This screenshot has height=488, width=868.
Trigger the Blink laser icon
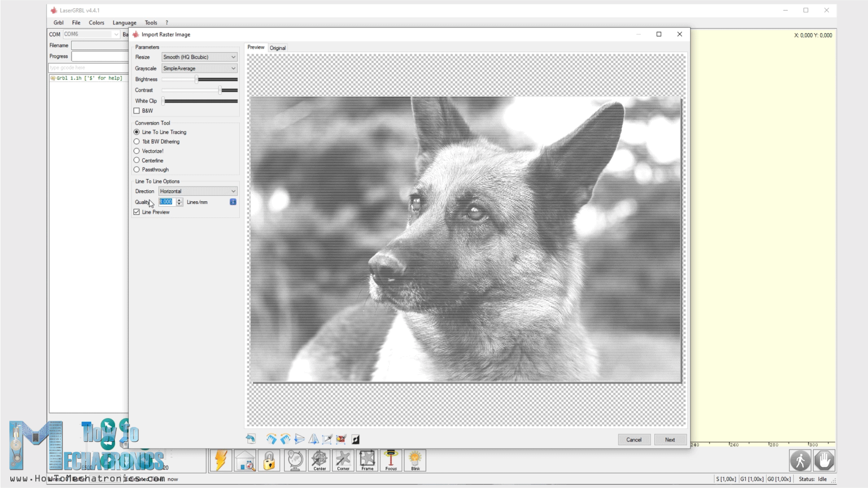pos(415,460)
